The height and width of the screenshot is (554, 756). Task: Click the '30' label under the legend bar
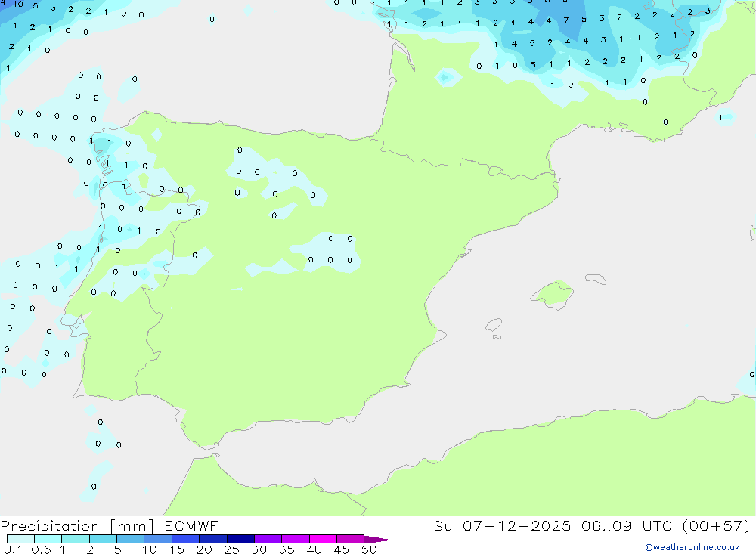tap(259, 549)
